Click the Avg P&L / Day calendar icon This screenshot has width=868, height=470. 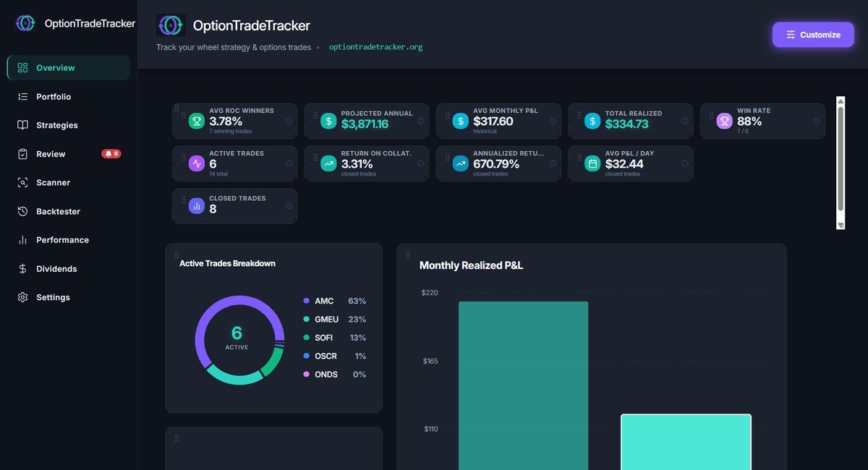tap(592, 163)
